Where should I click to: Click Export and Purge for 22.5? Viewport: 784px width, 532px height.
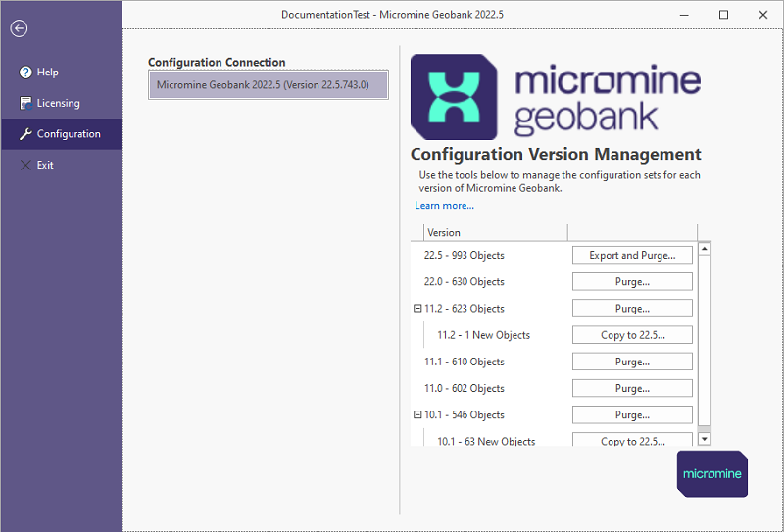[x=632, y=255]
